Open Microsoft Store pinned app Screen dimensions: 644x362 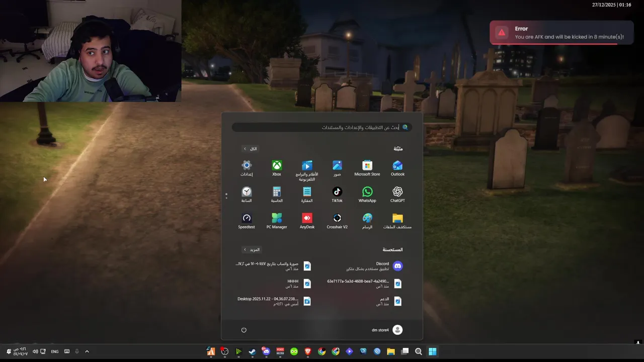point(367,168)
